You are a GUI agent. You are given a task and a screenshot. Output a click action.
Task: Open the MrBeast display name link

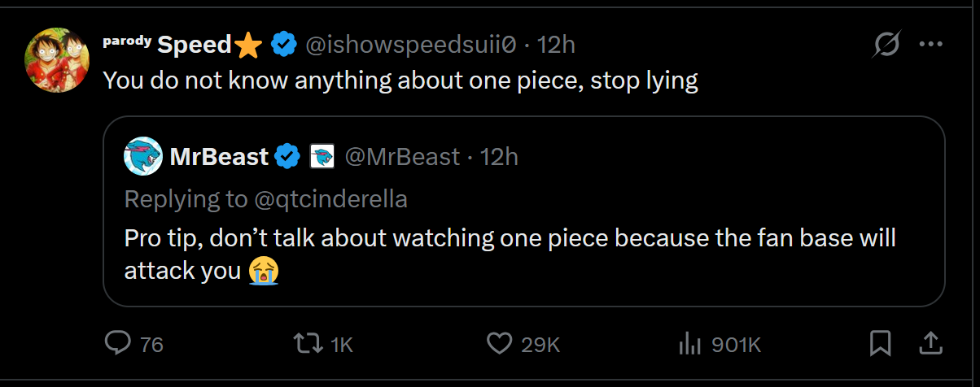[x=219, y=156]
